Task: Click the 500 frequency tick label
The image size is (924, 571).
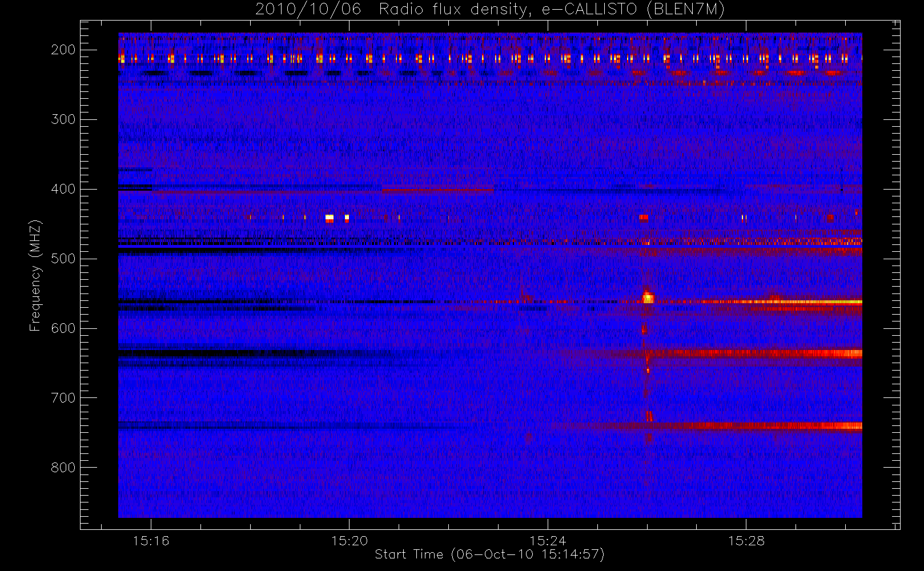Action: point(63,259)
